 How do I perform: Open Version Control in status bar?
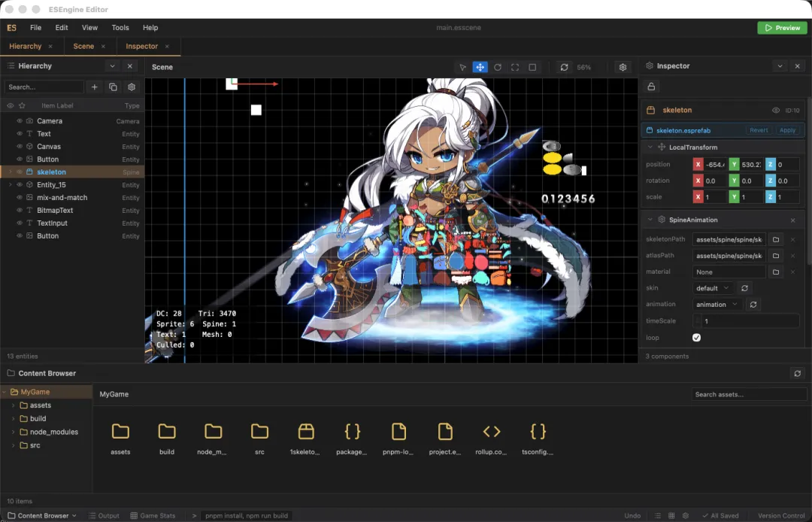click(x=781, y=516)
